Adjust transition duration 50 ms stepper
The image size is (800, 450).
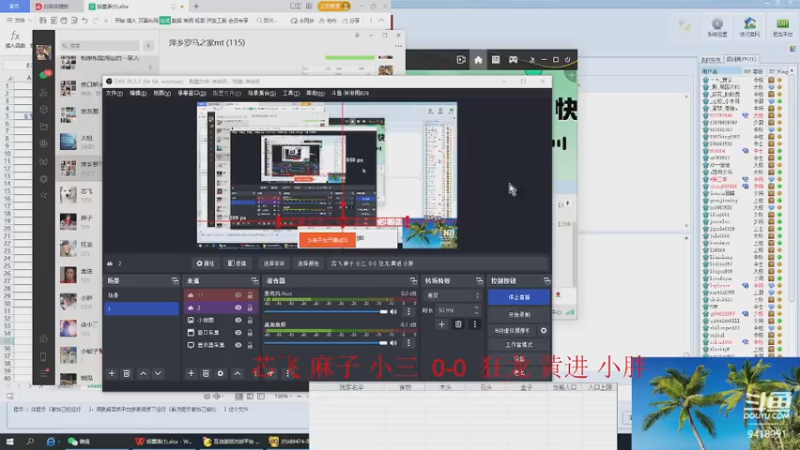(476, 310)
